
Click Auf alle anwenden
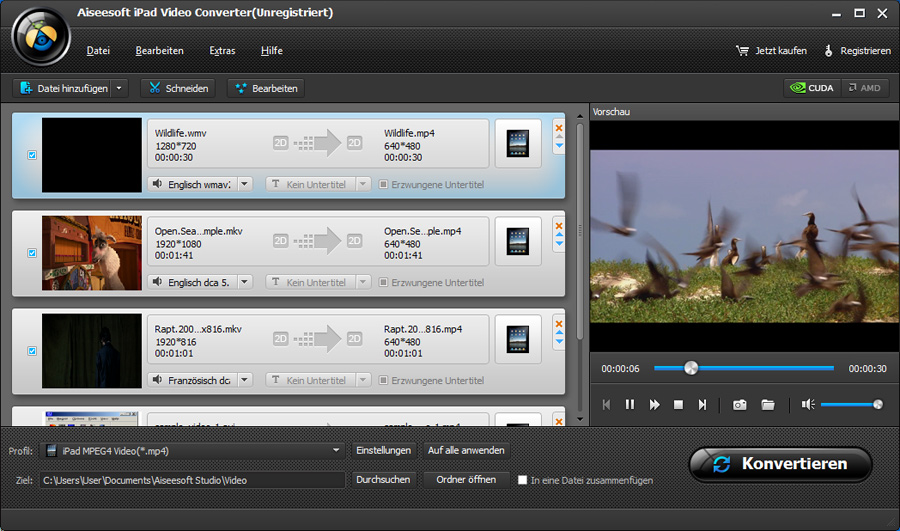click(466, 451)
